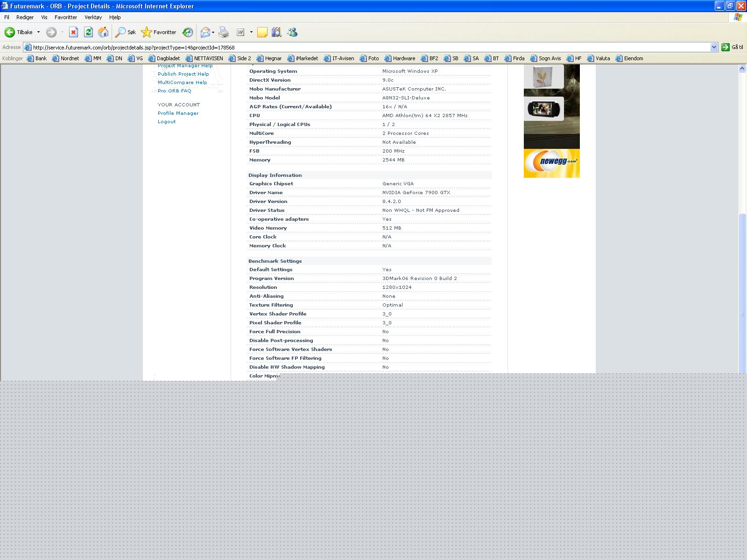
Task: Open the yellow Discuss note icon
Action: click(262, 32)
